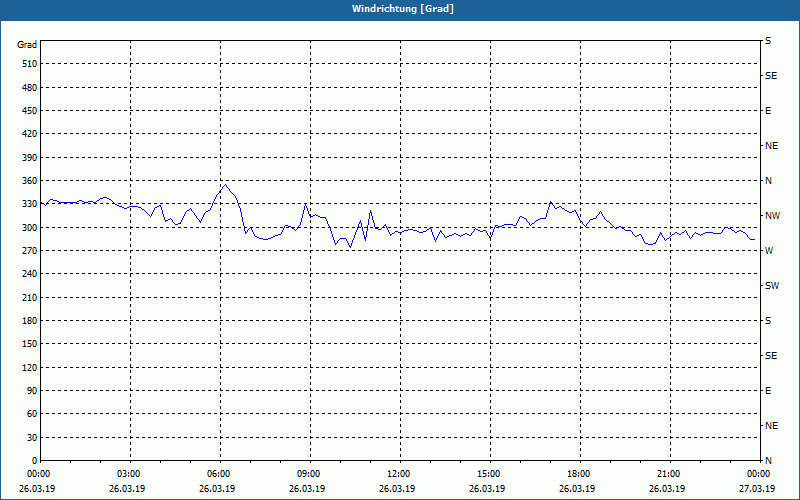Select the 60 y-axis value
The height and width of the screenshot is (500, 800).
[32, 414]
